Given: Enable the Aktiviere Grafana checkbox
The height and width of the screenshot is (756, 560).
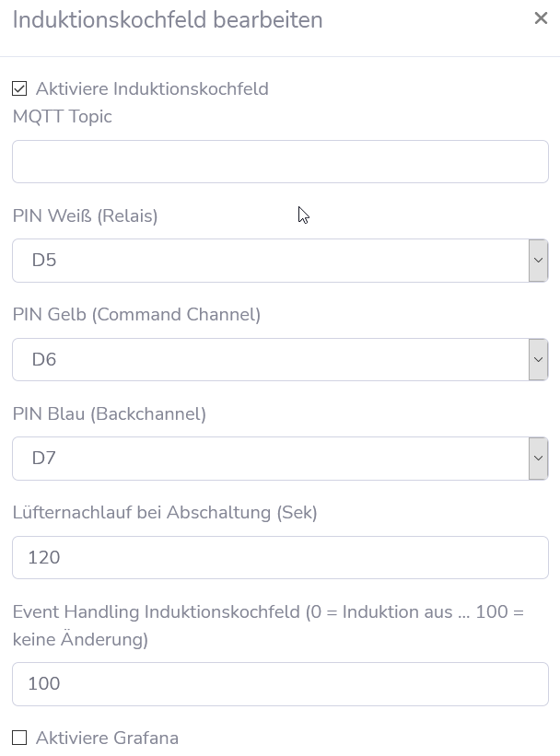Looking at the screenshot, I should point(19,739).
